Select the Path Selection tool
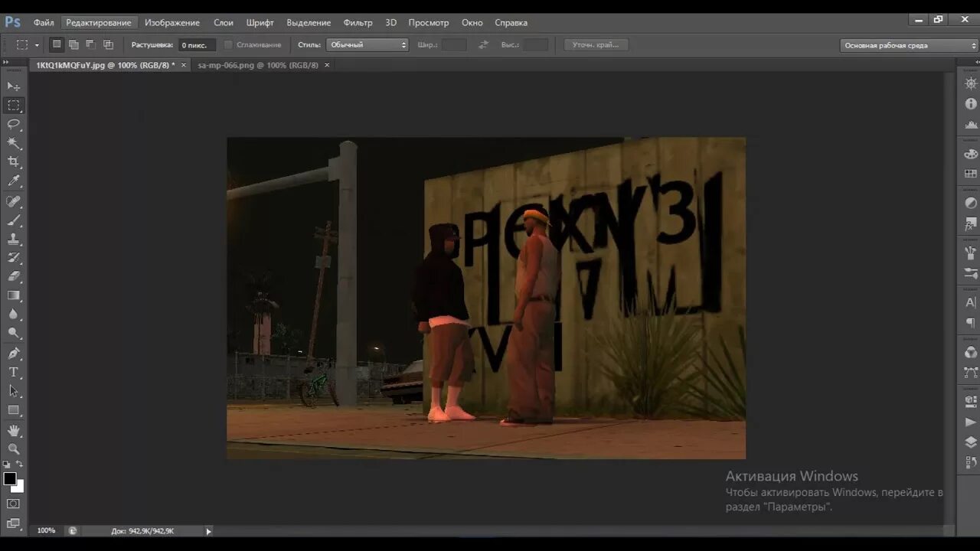This screenshot has height=551, width=980. coord(14,391)
